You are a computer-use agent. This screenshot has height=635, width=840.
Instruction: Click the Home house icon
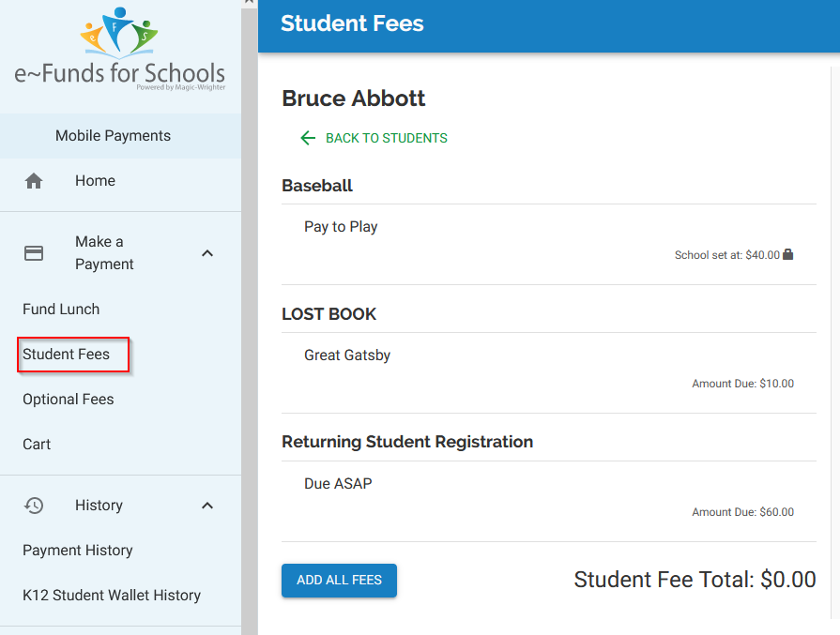34,181
